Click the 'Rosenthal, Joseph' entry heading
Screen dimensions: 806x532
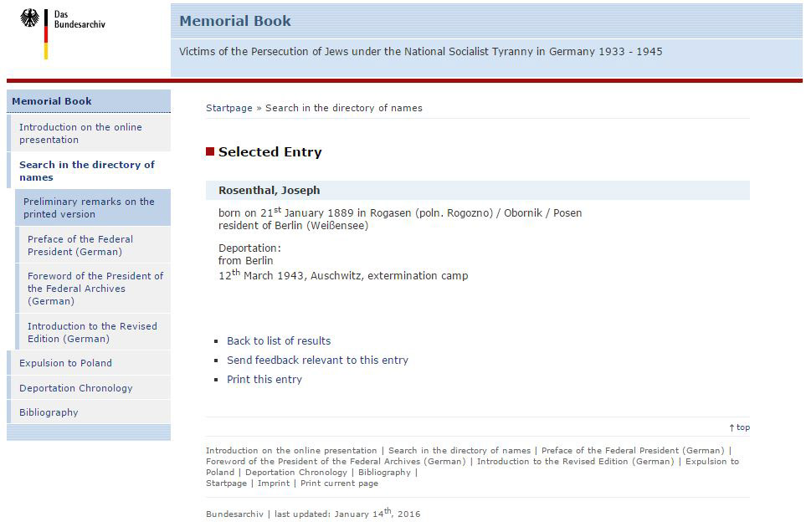coord(270,190)
